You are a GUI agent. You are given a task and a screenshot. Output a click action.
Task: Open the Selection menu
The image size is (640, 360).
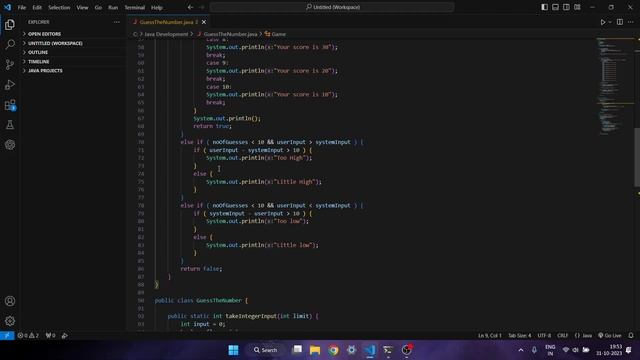[59, 7]
